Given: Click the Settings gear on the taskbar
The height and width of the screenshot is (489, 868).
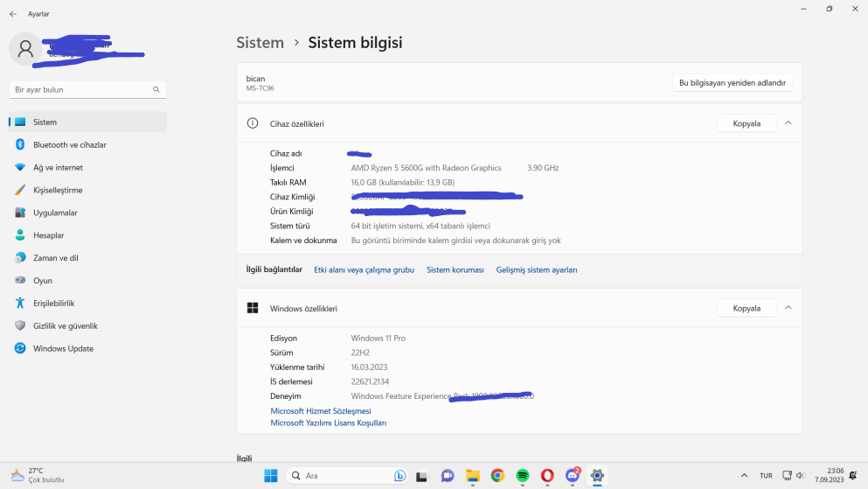Looking at the screenshot, I should click(597, 476).
